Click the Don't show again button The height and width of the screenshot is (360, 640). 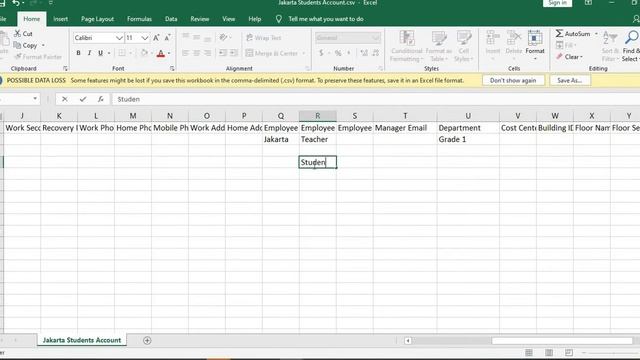513,80
